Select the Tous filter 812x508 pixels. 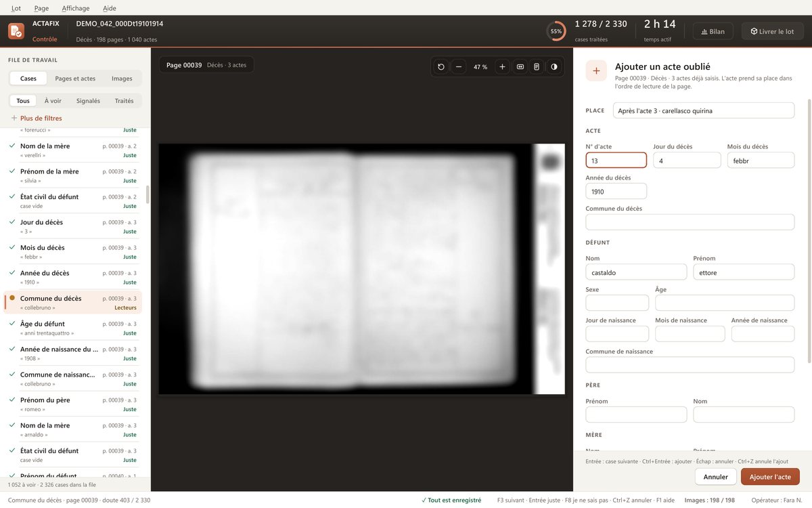23,101
